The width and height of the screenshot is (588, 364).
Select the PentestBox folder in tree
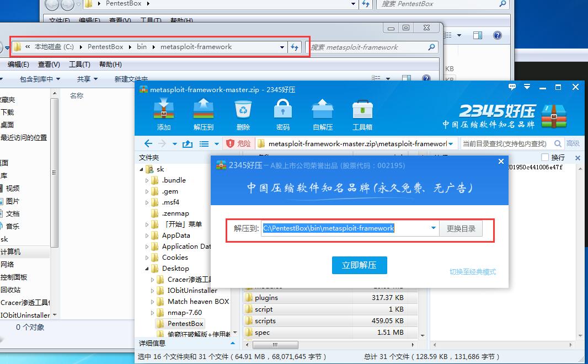[x=185, y=324]
